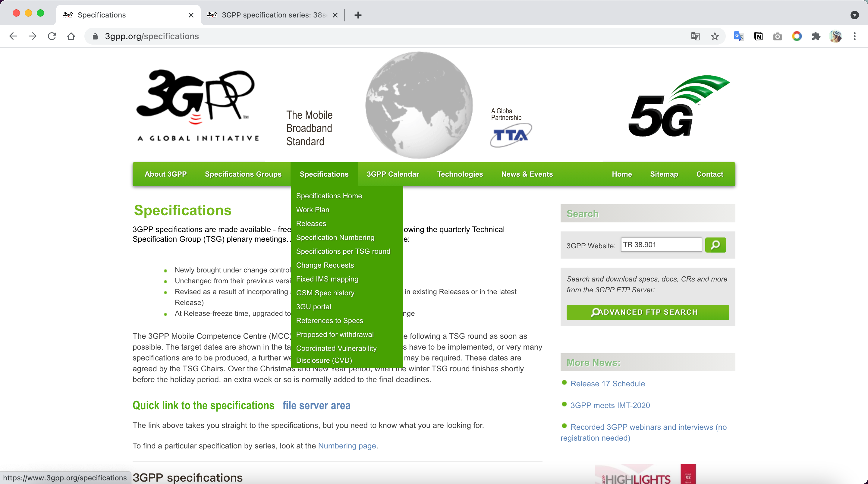Go to Home in the nav bar
Image resolution: width=868 pixels, height=484 pixels.
(622, 174)
